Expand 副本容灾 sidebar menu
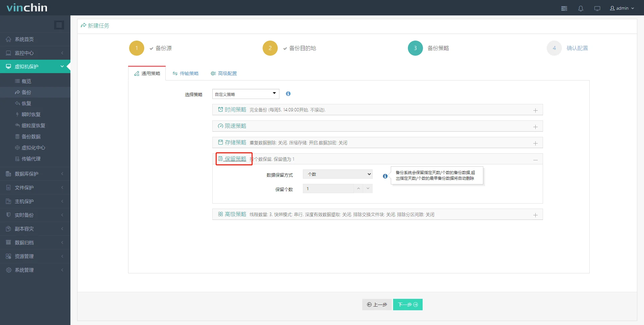 tap(35, 229)
